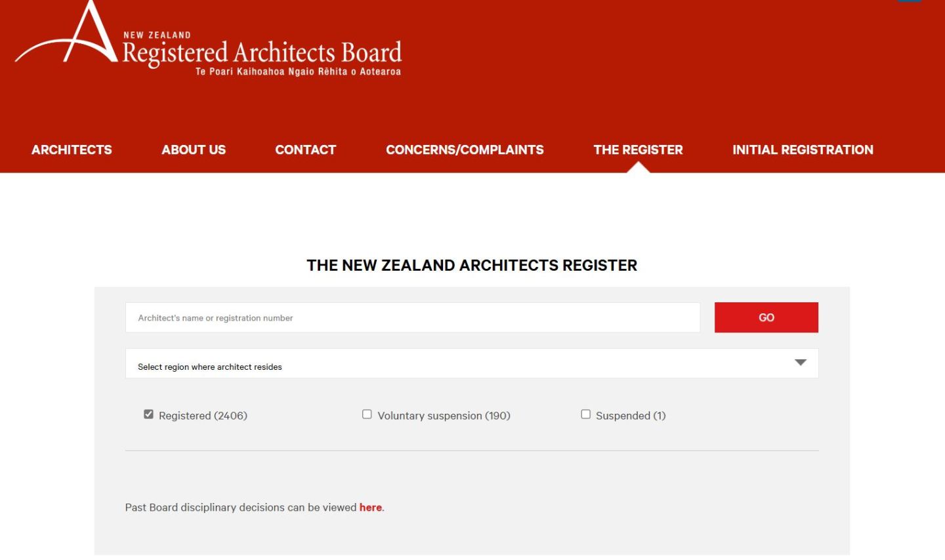Click the 'Suspended (1)' label text
Viewport: 945px width, 560px height.
631,416
